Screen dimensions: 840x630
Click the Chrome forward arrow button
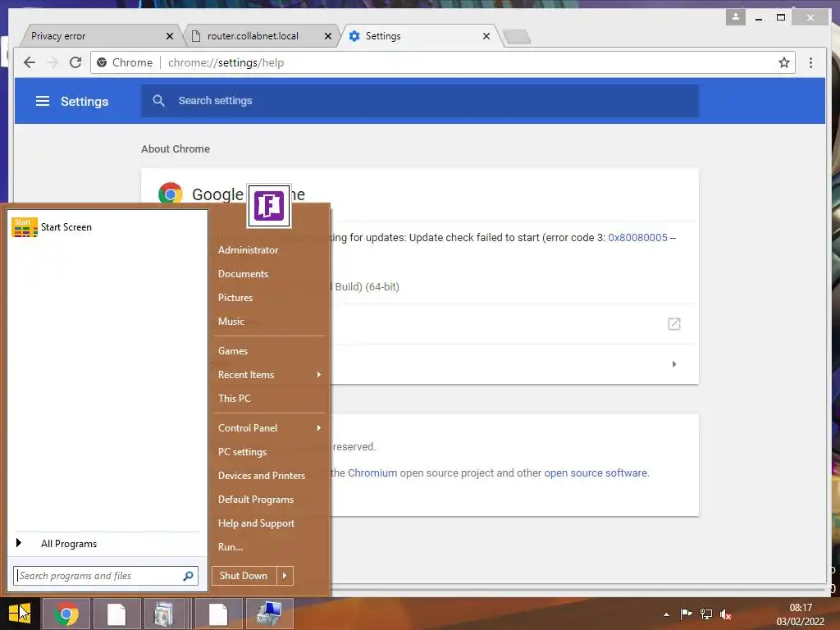point(52,62)
